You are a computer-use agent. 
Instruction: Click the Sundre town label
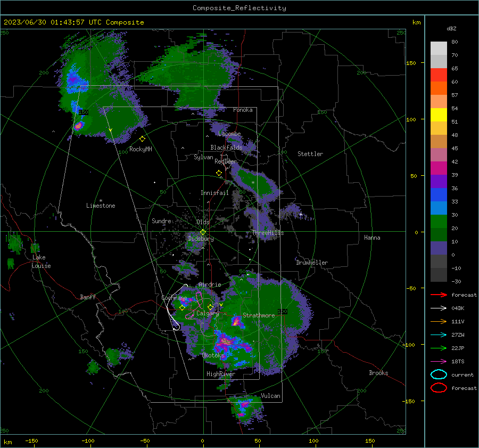tap(161, 221)
